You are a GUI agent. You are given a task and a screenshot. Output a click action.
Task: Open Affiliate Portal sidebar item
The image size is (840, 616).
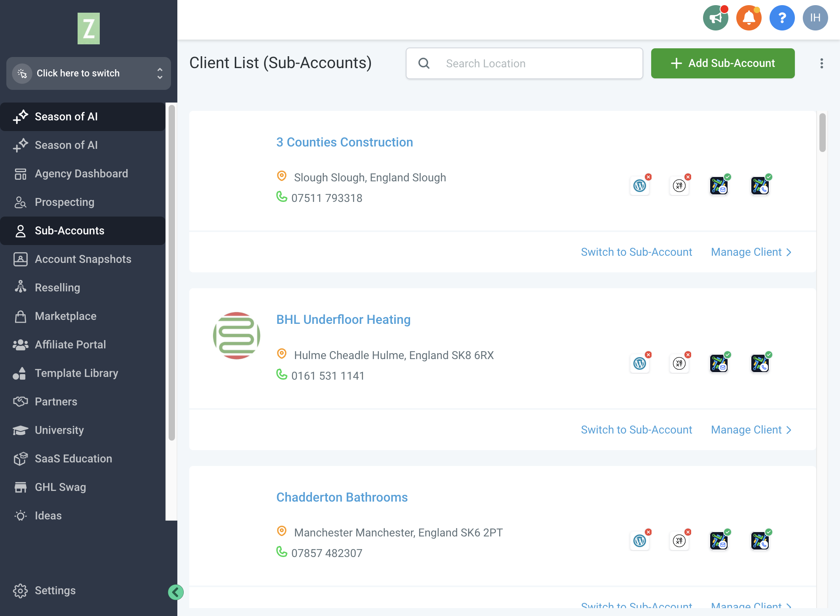(x=83, y=345)
